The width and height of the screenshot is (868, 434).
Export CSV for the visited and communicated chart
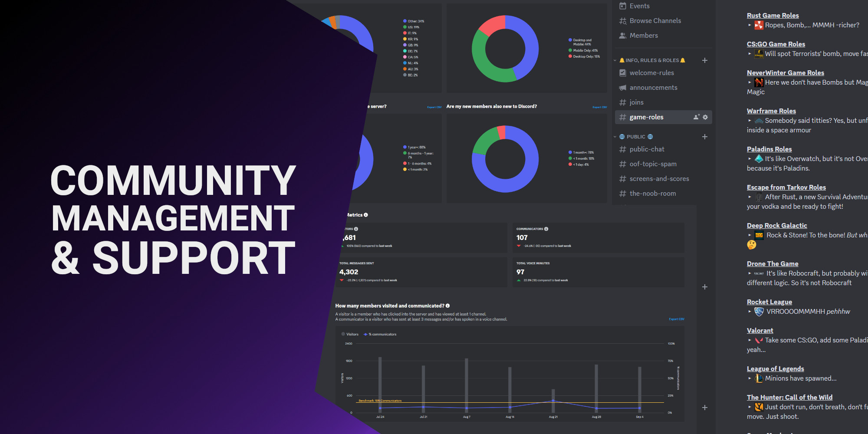point(677,319)
